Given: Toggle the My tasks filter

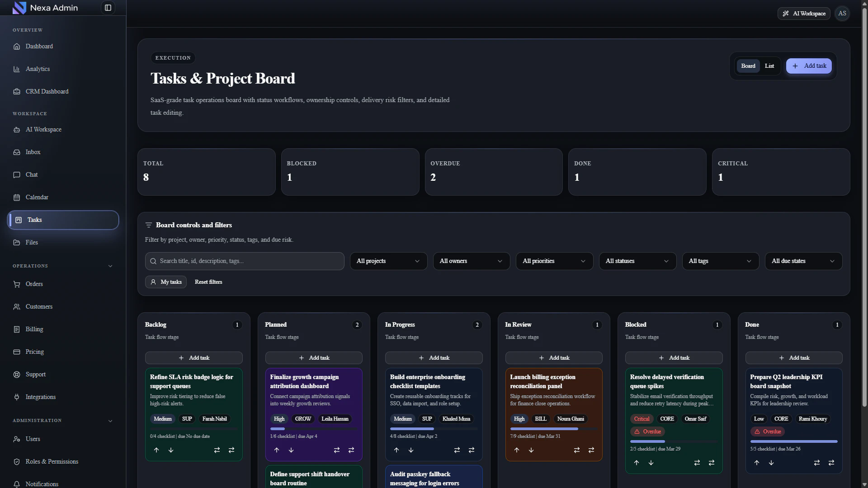Looking at the screenshot, I should coord(166,282).
